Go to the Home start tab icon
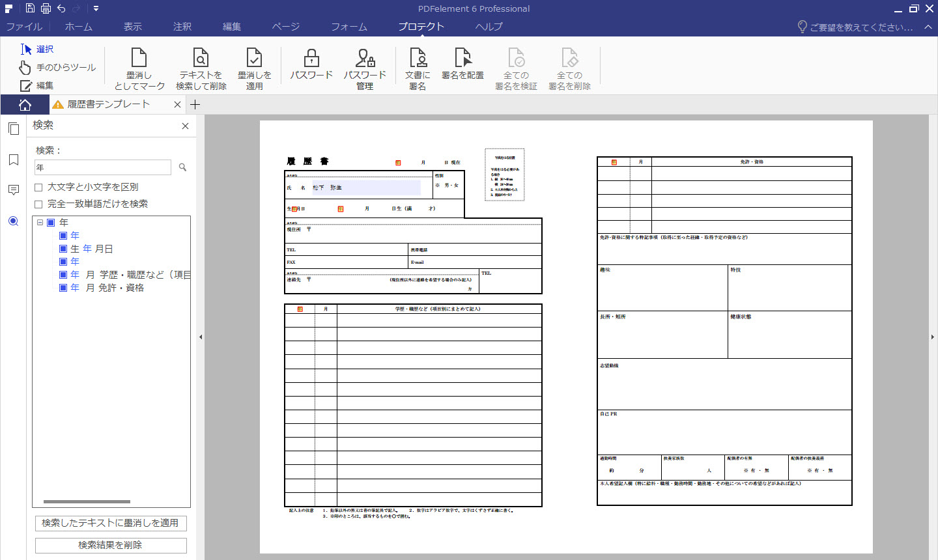The image size is (938, 560). pyautogui.click(x=25, y=104)
